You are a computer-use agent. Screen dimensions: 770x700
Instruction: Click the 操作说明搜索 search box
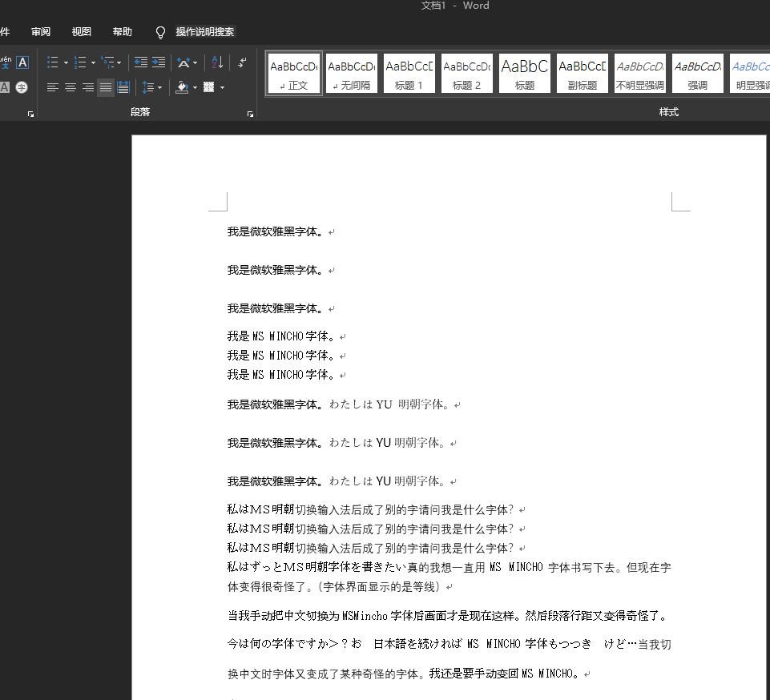pyautogui.click(x=205, y=32)
